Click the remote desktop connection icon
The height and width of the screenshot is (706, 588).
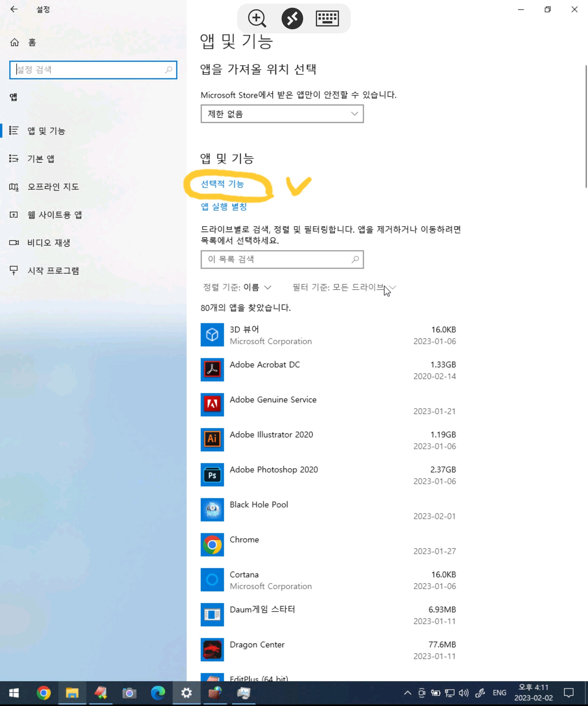tap(292, 18)
